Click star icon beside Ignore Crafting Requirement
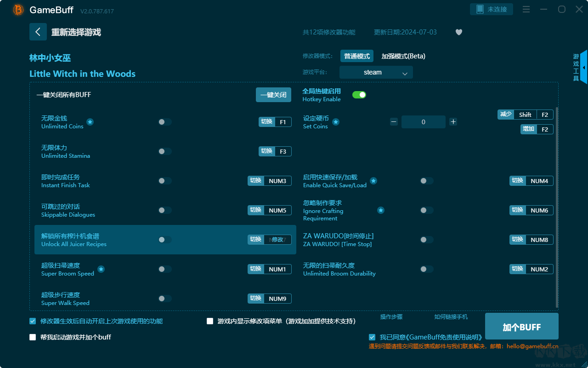 381,210
